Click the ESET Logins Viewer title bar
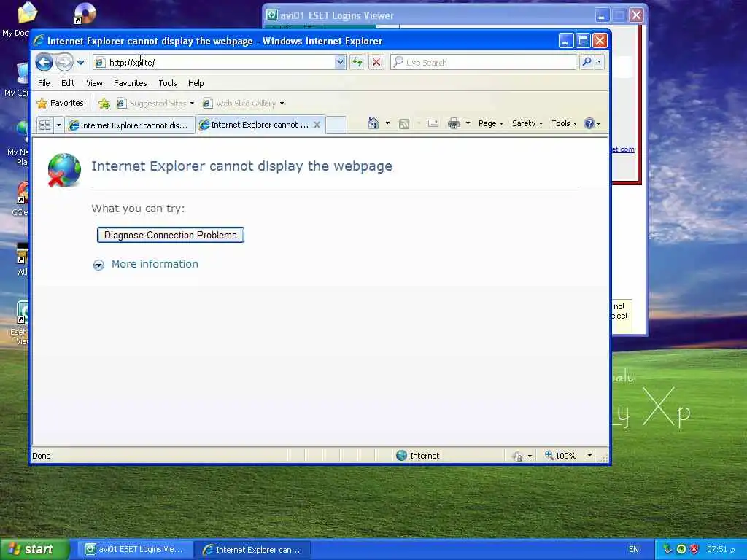The width and height of the screenshot is (747, 560). 427,15
